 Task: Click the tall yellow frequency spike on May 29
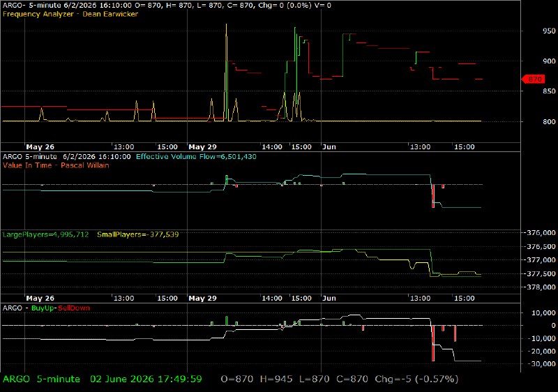coord(226,73)
